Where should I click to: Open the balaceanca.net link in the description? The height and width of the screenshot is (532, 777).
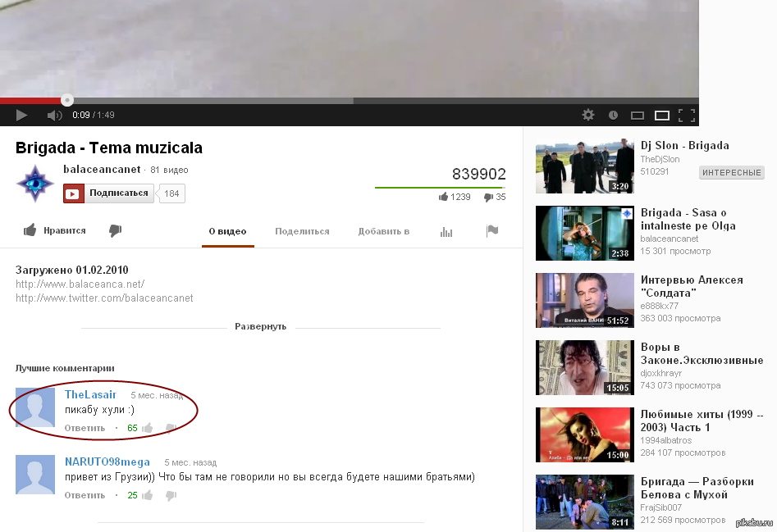tap(80, 284)
